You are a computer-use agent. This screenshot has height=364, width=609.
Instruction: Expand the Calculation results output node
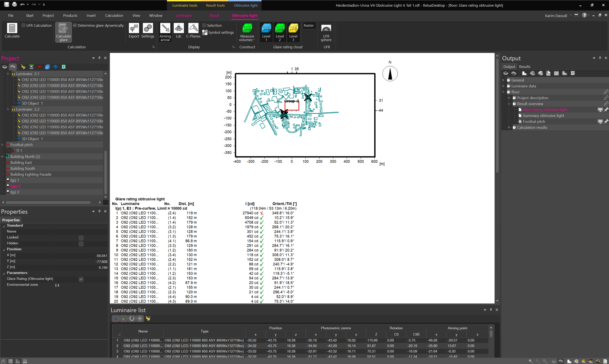(509, 127)
